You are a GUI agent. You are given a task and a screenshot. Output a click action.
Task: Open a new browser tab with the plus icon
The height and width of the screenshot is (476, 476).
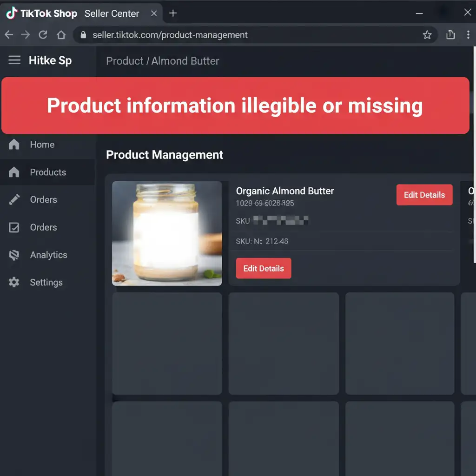click(173, 13)
